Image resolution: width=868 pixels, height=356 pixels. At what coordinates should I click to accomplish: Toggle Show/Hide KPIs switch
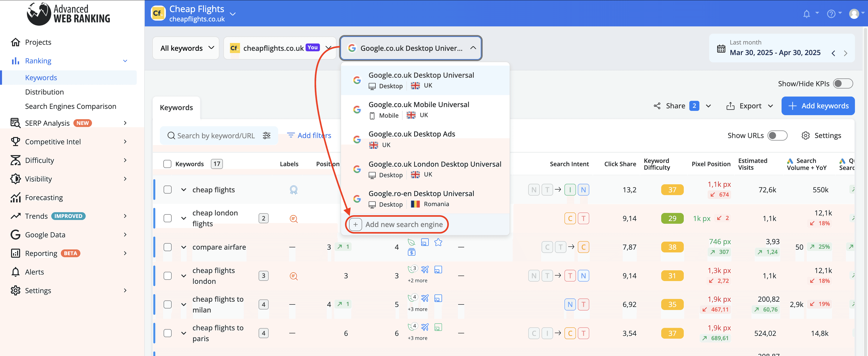coord(843,84)
